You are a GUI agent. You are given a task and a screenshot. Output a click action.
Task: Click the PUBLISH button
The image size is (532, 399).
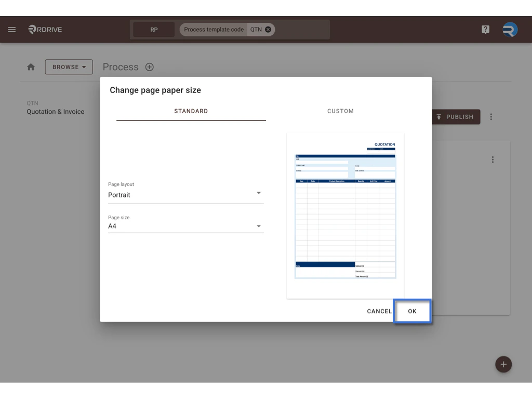pos(456,116)
